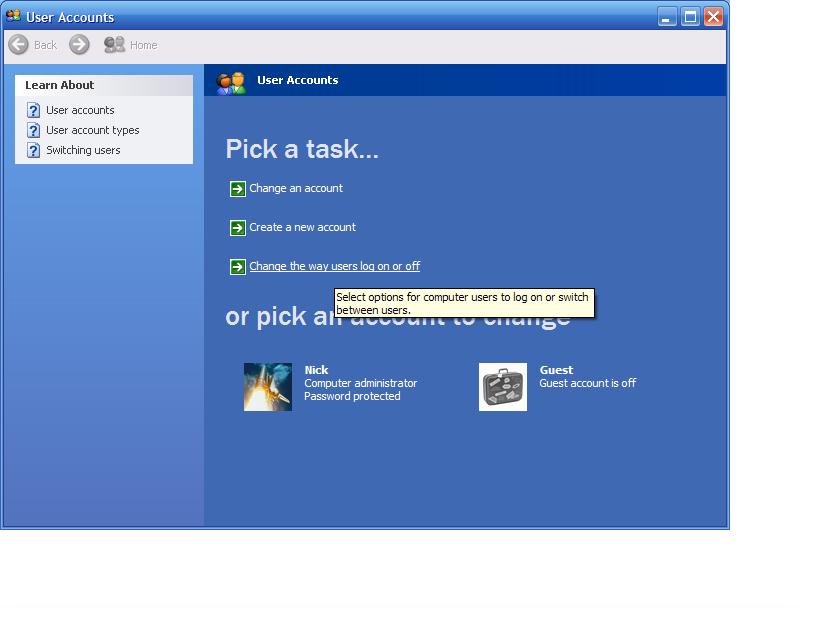
Task: Follow the Change the way users log on link
Action: pyautogui.click(x=333, y=266)
